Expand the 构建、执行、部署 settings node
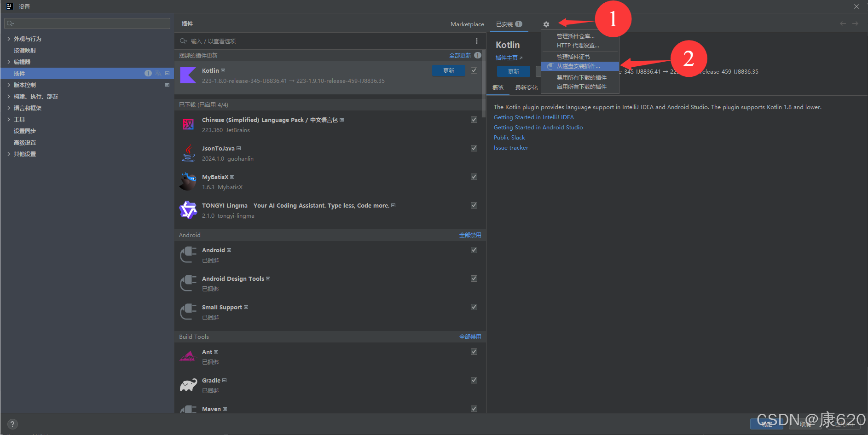 point(9,96)
